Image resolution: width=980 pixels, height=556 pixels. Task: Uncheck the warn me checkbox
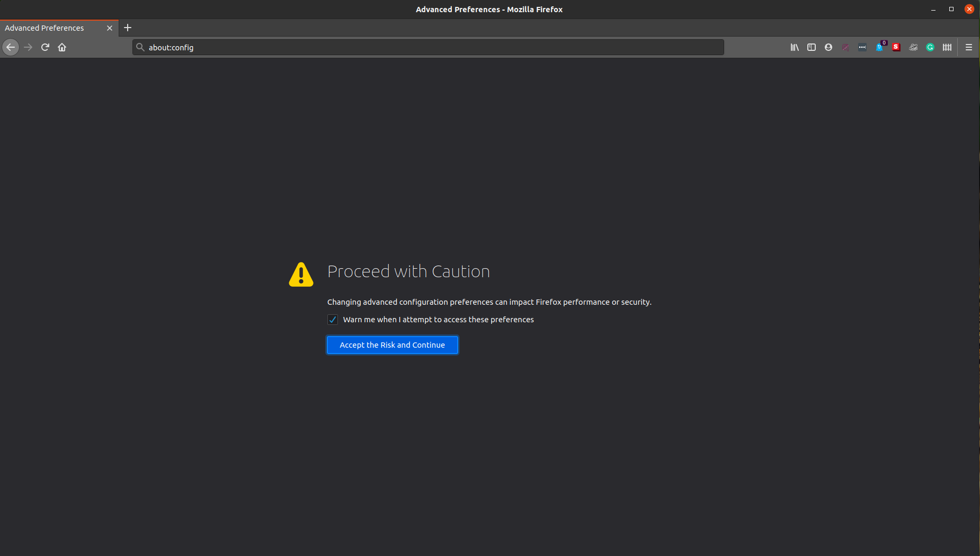click(333, 320)
